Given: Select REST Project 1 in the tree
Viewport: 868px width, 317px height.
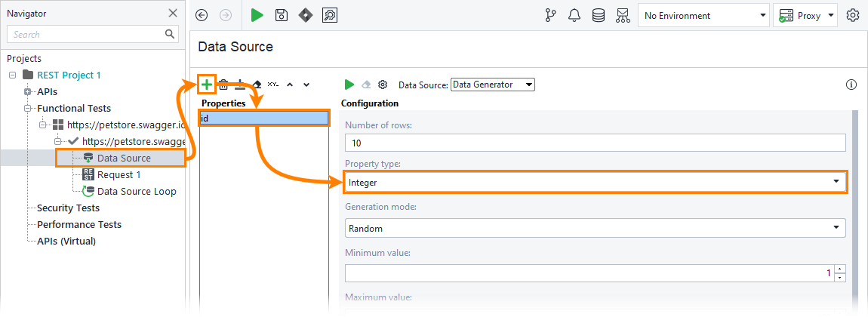Looking at the screenshot, I should pos(69,75).
